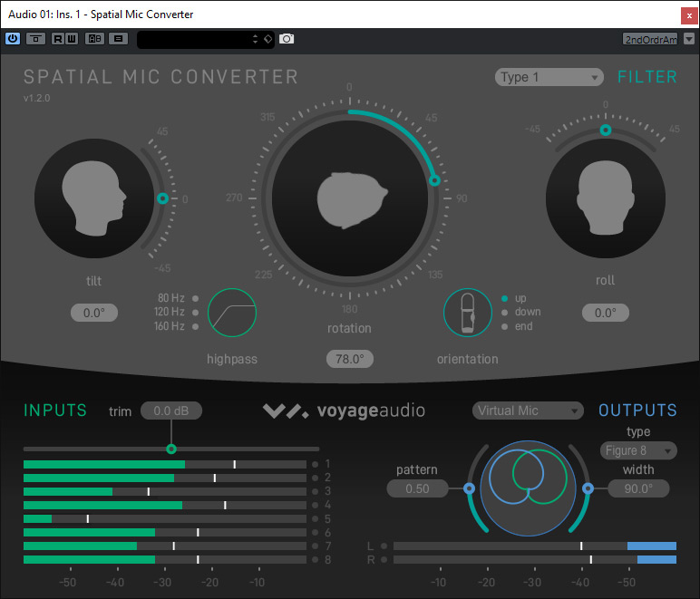Click the rotation value field 78.0°
The width and height of the screenshot is (700, 599).
coord(350,359)
